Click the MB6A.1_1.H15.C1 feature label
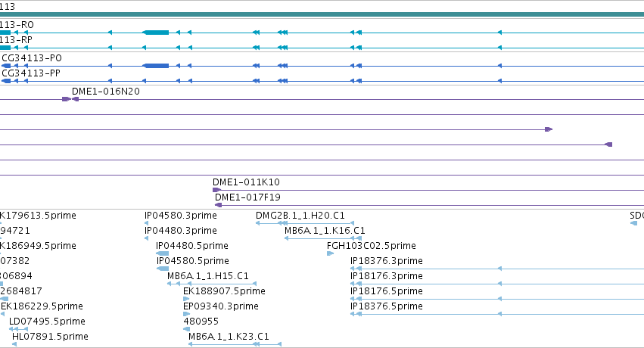The image size is (644, 348). click(208, 276)
